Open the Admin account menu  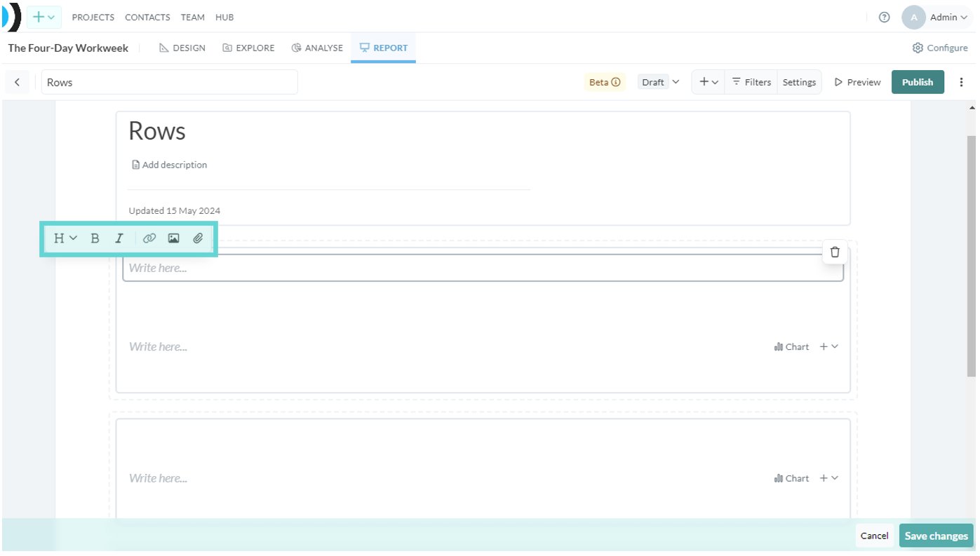click(x=948, y=18)
